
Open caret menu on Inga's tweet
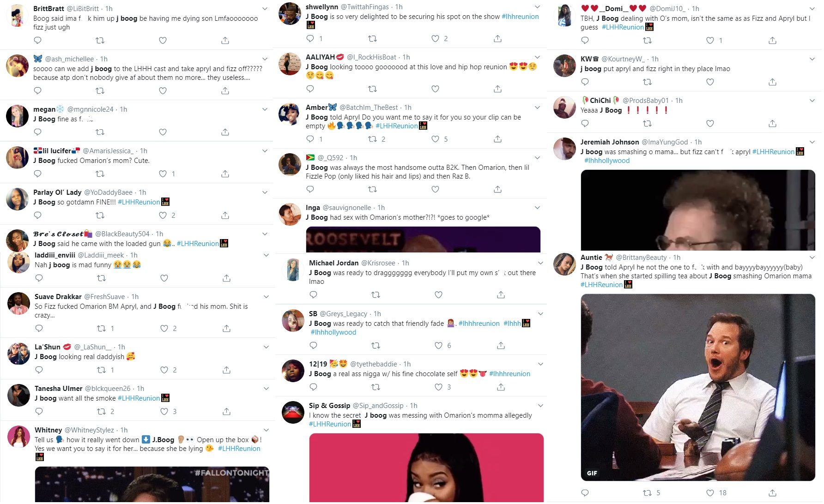(x=538, y=208)
